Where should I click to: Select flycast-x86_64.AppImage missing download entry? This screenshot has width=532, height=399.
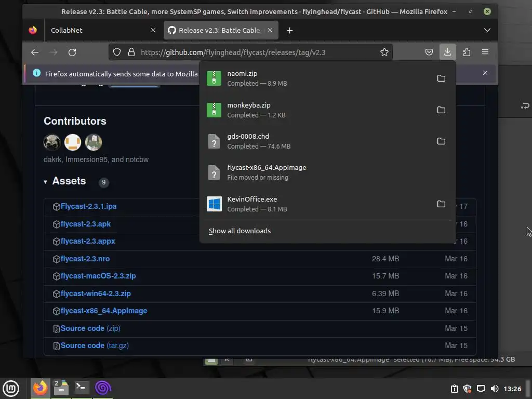(x=327, y=172)
